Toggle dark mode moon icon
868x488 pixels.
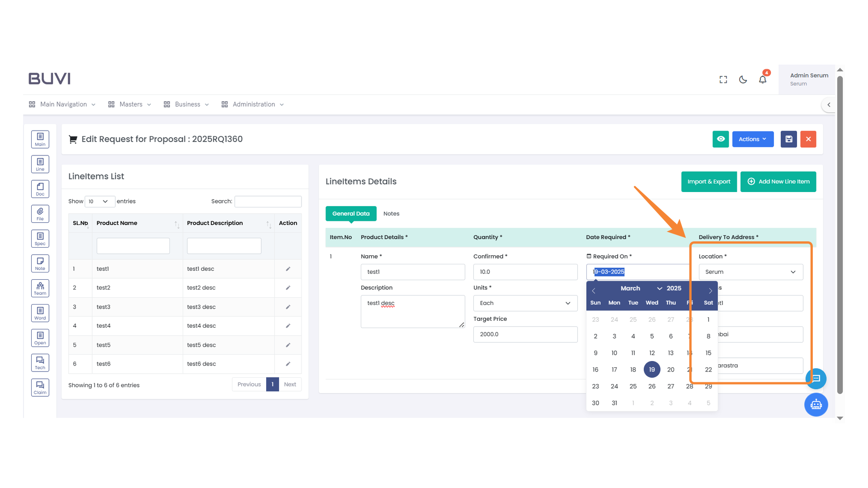coord(743,80)
